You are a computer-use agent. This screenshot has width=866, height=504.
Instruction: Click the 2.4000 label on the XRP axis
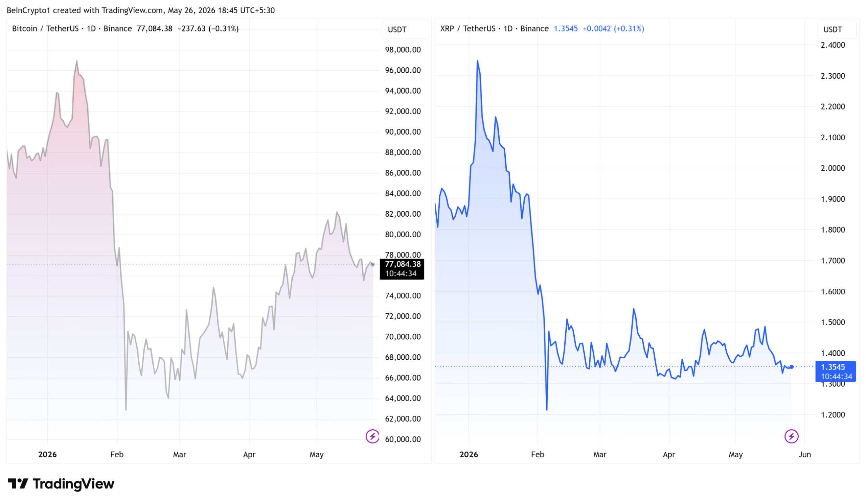[x=833, y=45]
